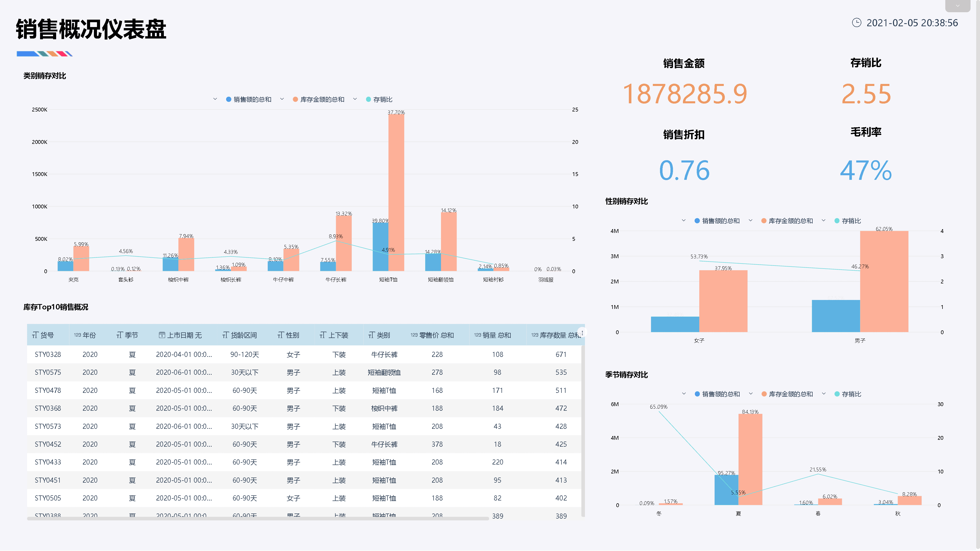This screenshot has width=980, height=551.
Task: Expand chevron before 库存金额的总和 in 季节销存对比
Action: pos(751,394)
